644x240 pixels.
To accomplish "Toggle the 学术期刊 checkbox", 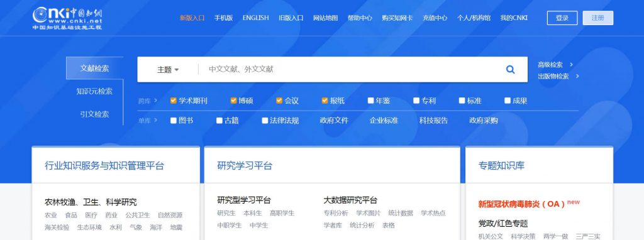I will 174,101.
